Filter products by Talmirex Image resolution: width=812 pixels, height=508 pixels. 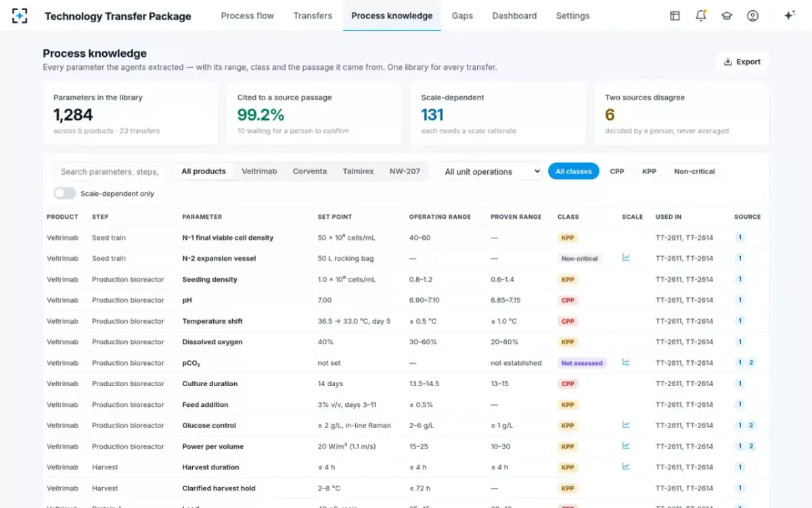pyautogui.click(x=358, y=171)
